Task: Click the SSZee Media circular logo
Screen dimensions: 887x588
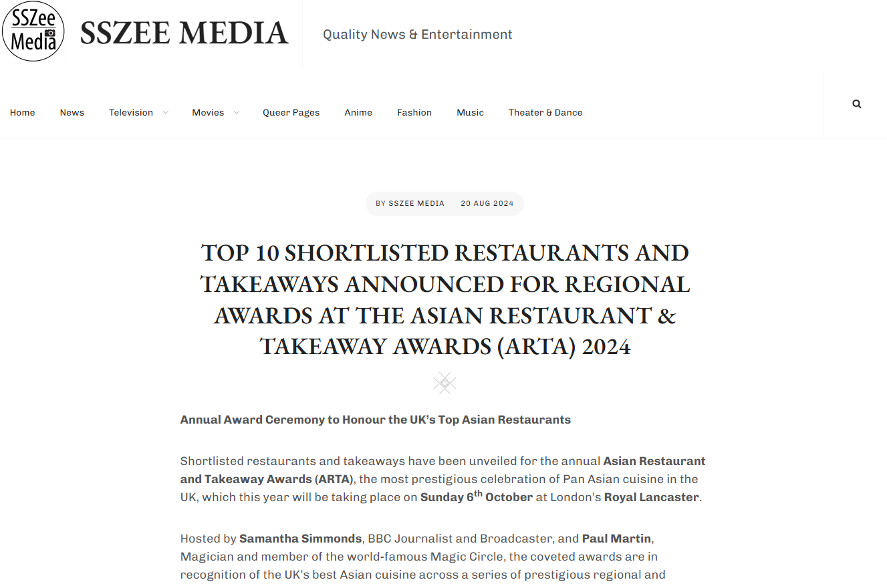Action: [33, 31]
